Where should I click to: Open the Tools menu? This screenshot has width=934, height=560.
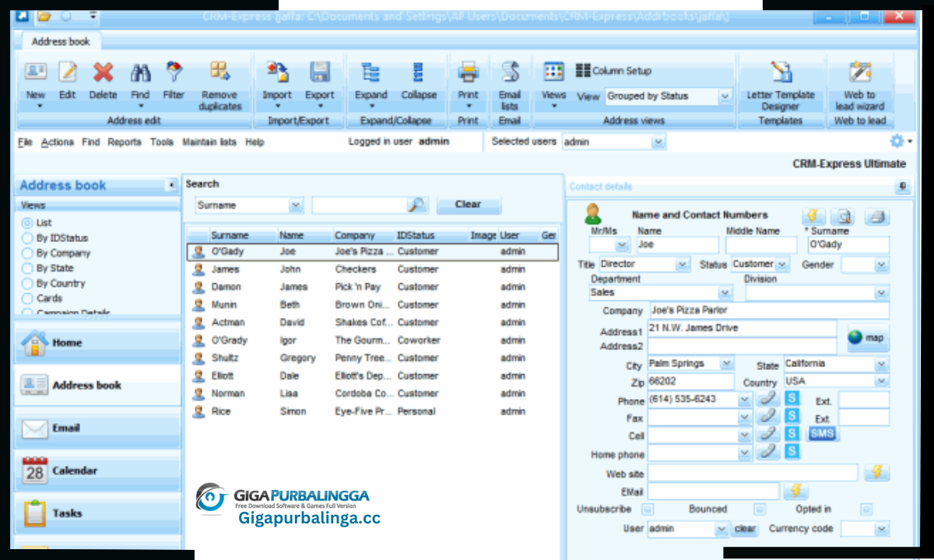click(162, 142)
